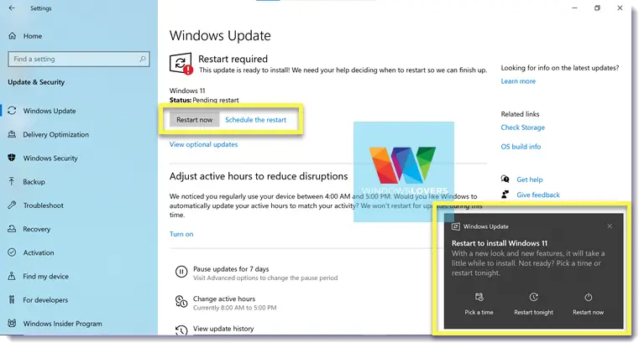Viewport: 644px width, 348px height.
Task: Open OS build info link
Action: pos(521,147)
